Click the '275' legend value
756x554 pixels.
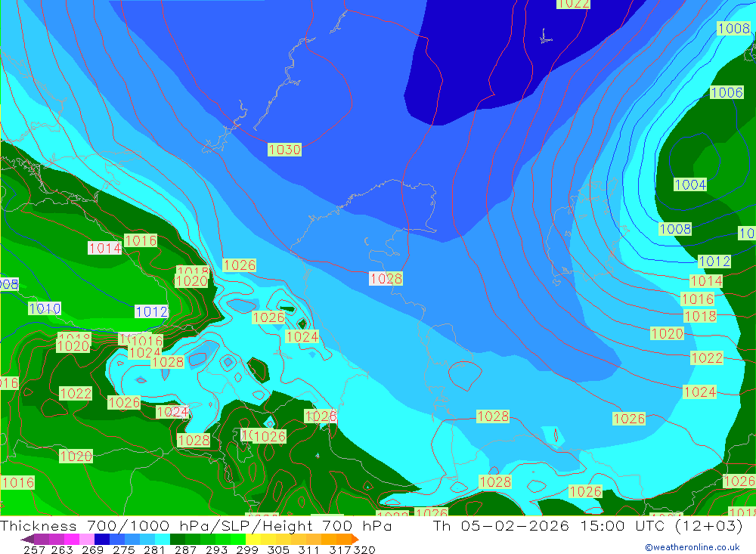pos(123,549)
